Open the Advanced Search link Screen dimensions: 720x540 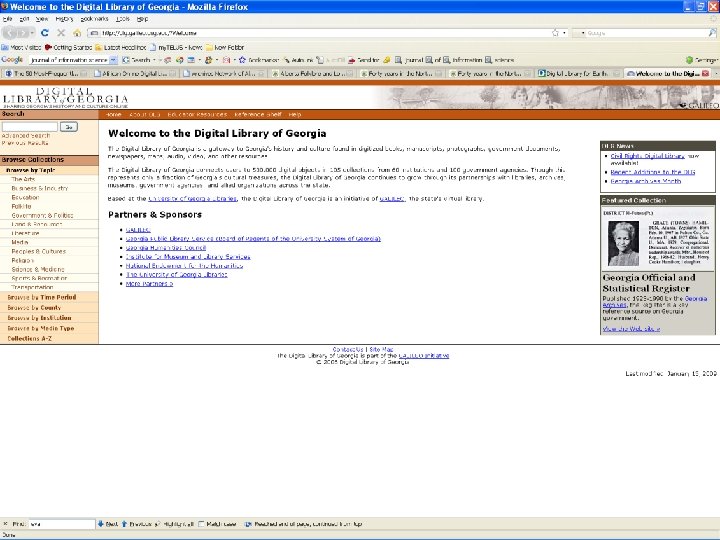[x=26, y=135]
